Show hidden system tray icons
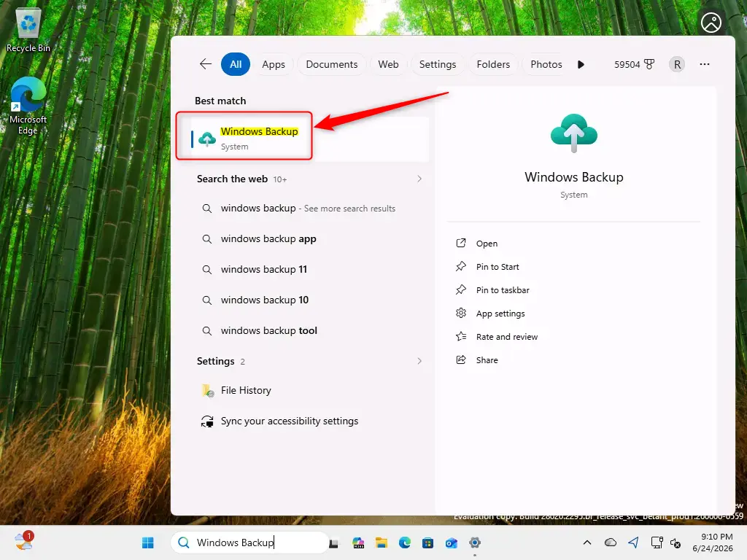 tap(587, 542)
